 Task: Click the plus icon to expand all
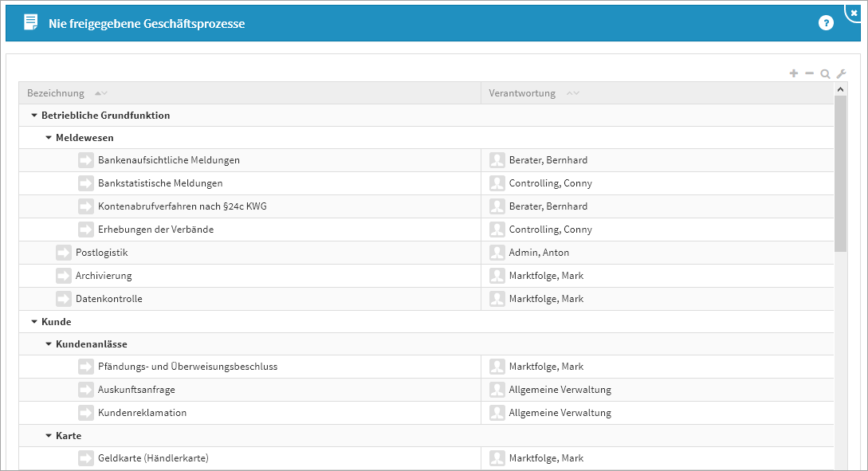point(793,73)
